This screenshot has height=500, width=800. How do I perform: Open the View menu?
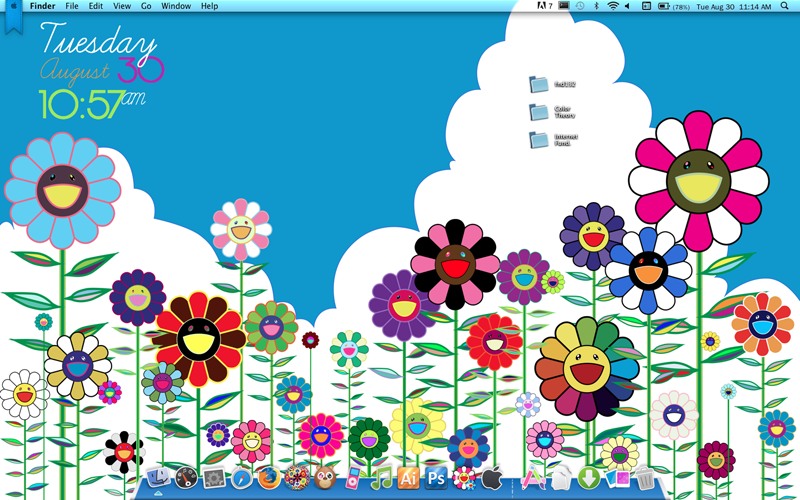[122, 6]
